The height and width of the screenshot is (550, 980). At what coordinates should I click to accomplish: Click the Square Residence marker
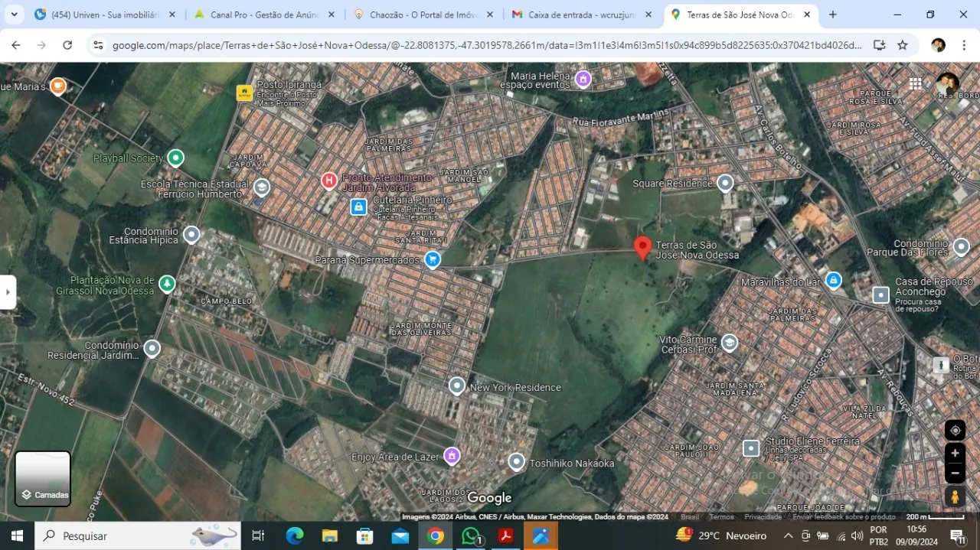coord(725,183)
